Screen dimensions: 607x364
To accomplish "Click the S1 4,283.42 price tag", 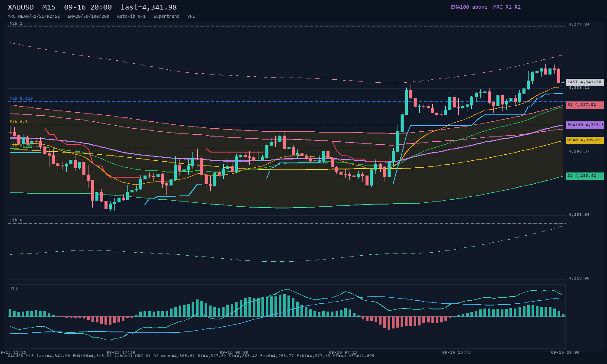I will pyautogui.click(x=585, y=176).
